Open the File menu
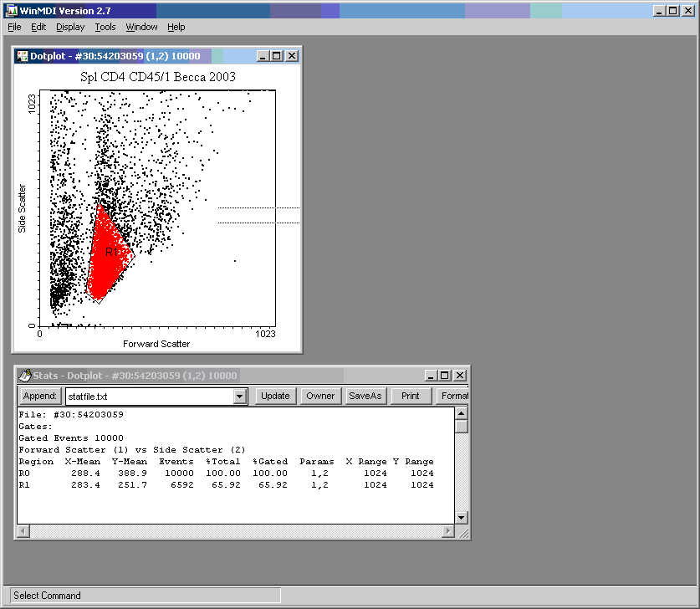The width and height of the screenshot is (700, 609). [x=14, y=27]
